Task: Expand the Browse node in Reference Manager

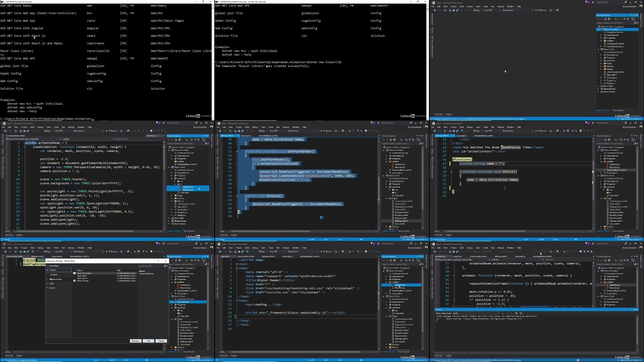Action: pos(48,288)
